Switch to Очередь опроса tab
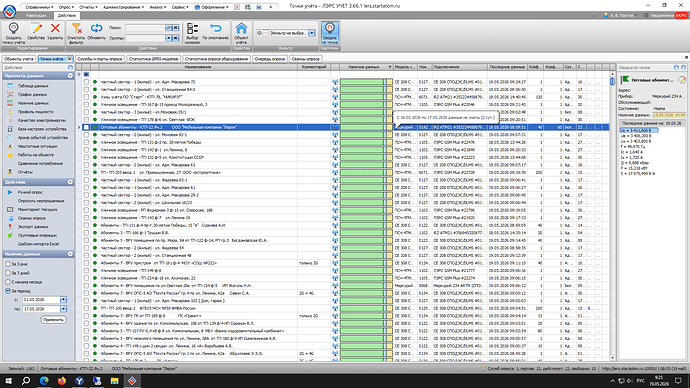 click(x=270, y=59)
